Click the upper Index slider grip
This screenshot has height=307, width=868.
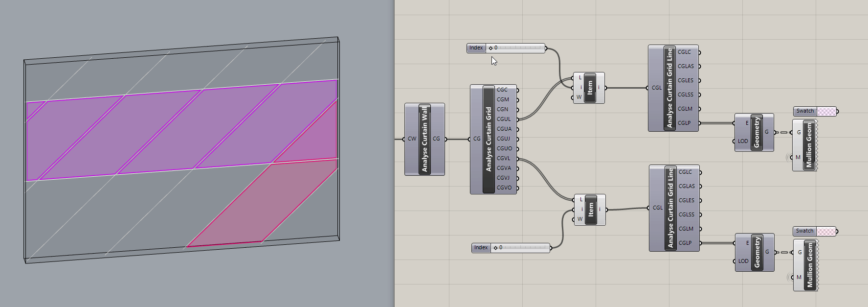490,48
